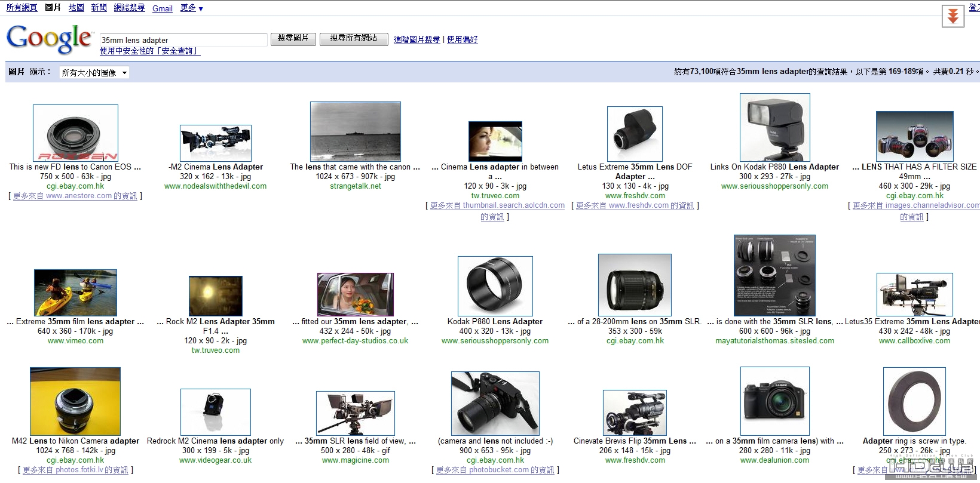Open 35mm SLR lens field of view thumbnail
The width and height of the screenshot is (980, 483).
[x=356, y=413]
